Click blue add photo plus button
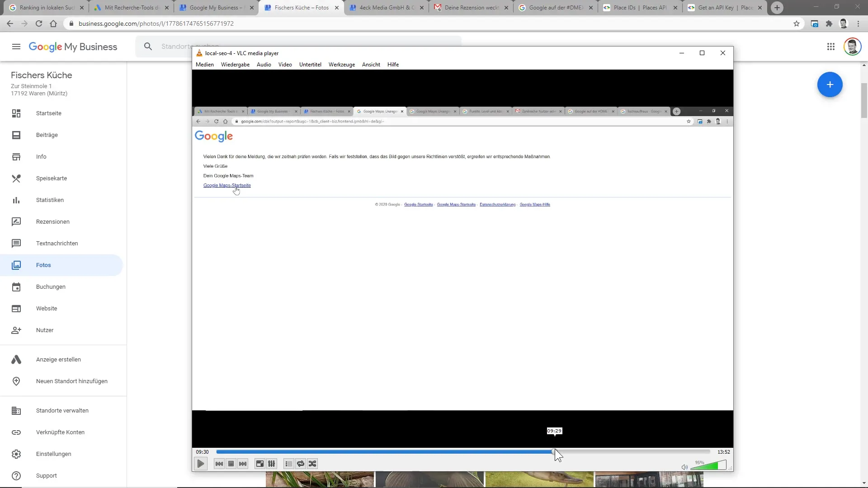 [830, 84]
